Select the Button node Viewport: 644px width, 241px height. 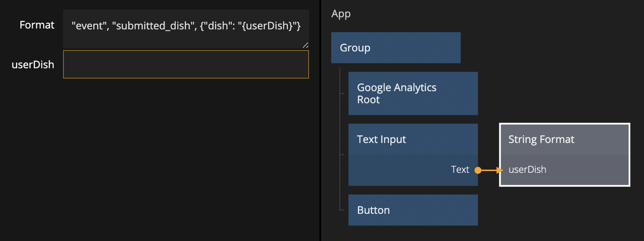pyautogui.click(x=413, y=210)
